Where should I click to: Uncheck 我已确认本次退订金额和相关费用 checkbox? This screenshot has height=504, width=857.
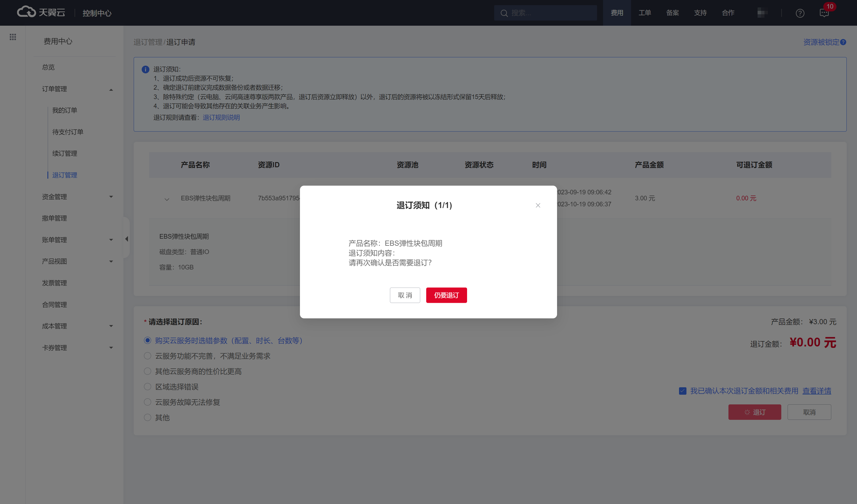(682, 391)
